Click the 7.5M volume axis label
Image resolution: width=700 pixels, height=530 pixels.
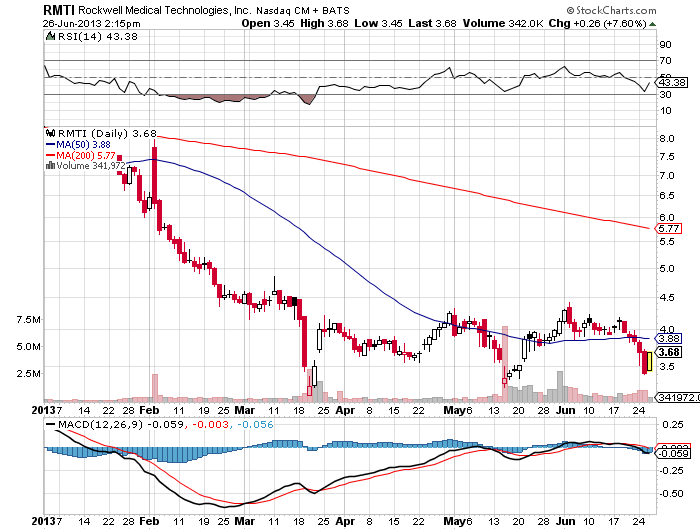click(29, 319)
